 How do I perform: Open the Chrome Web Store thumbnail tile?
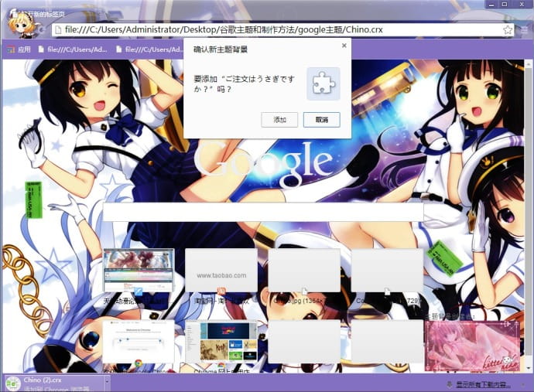pyautogui.click(x=221, y=341)
